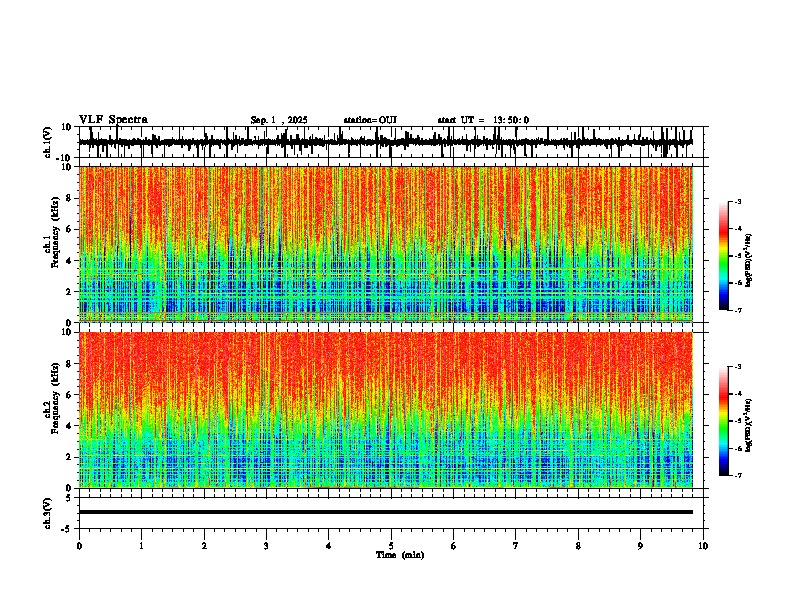This screenshot has height=612, width=792.
Task: Click the ch.3 flat voltage trace
Action: point(385,512)
